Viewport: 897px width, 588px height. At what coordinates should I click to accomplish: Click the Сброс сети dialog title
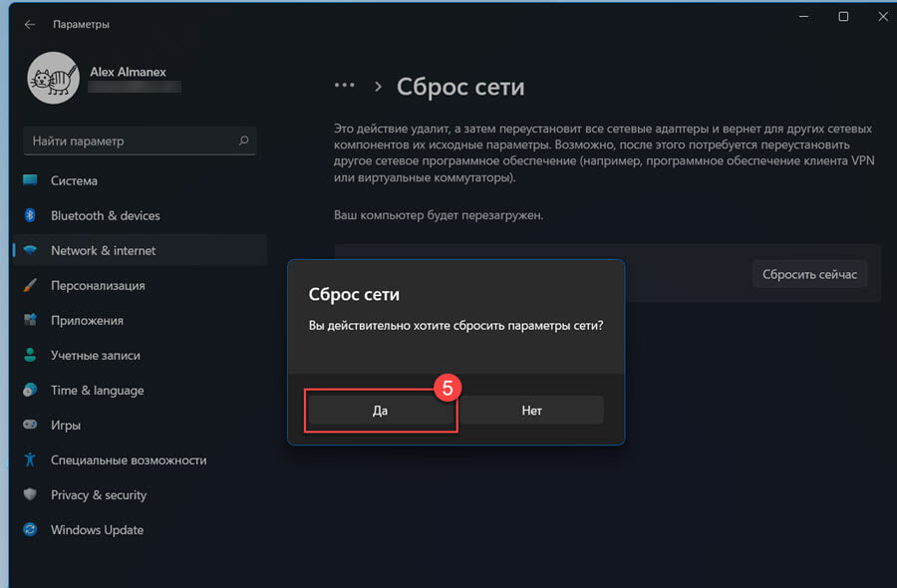click(x=354, y=294)
